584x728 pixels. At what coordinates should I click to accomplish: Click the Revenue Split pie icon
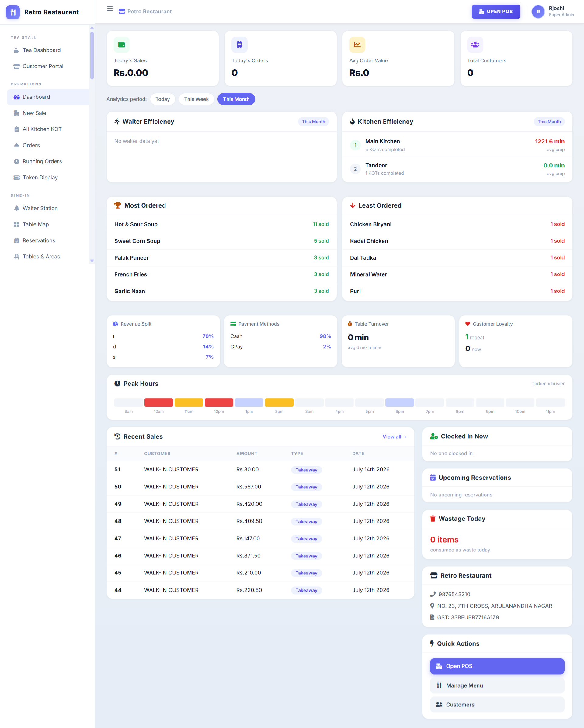point(116,324)
